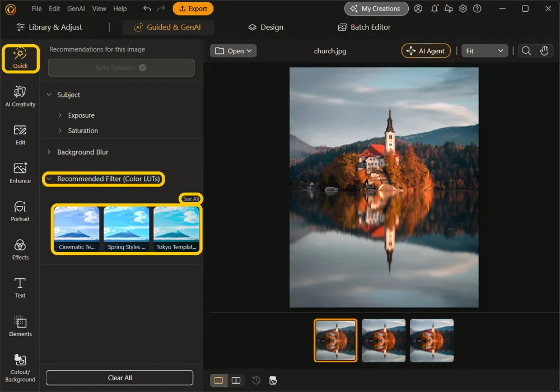
Task: Collapse Recommended Filter (Color LUTs) section
Action: [49, 179]
